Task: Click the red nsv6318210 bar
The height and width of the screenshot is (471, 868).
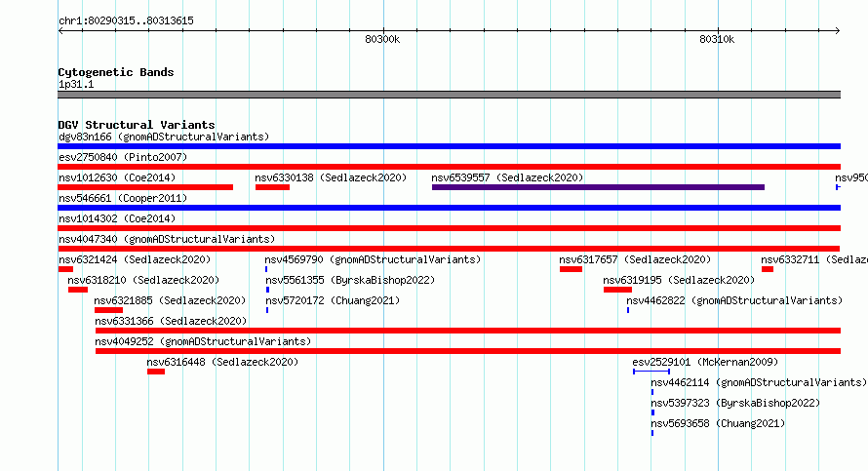Action: pos(77,290)
